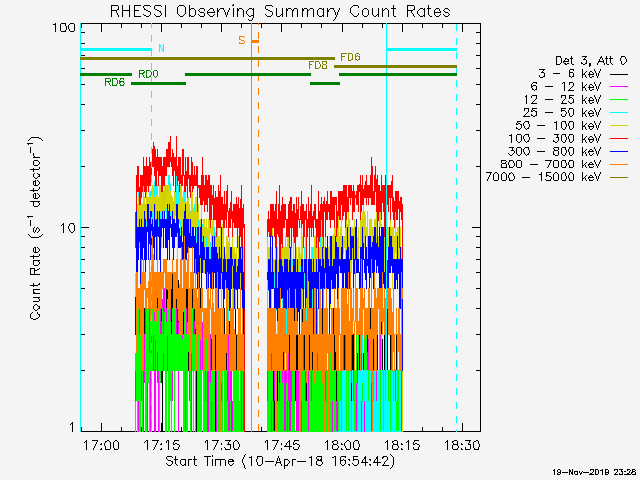Click the '17:00' time axis label
This screenshot has height=480, width=640.
click(101, 444)
